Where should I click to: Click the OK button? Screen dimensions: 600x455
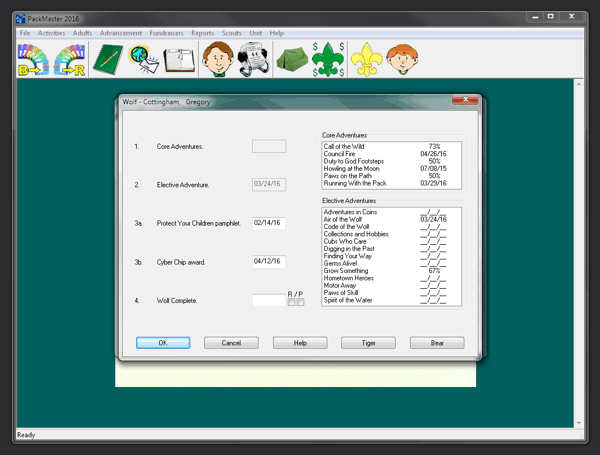coord(163,343)
